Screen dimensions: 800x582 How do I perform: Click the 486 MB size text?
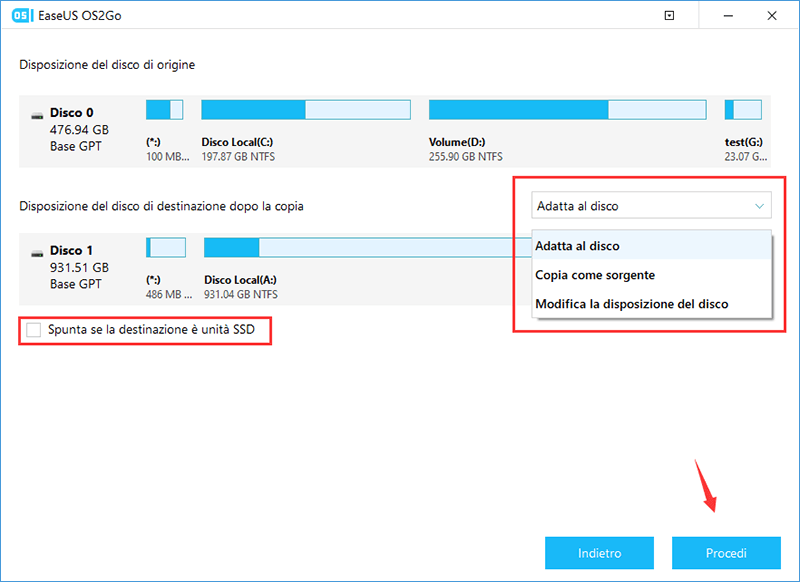[x=169, y=294]
